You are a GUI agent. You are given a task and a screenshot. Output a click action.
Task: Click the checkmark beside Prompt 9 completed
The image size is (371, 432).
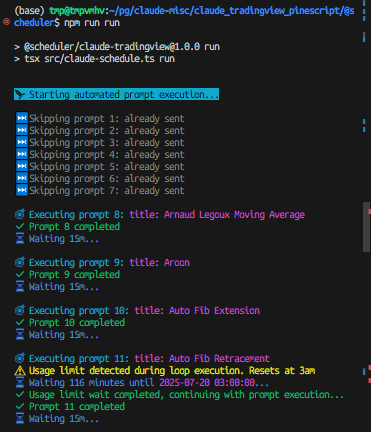tap(20, 274)
